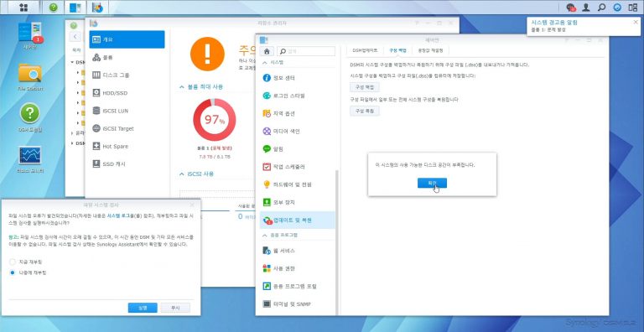Click the Control Panel sidebar scrollbar
This screenshot has width=644, height=332.
click(x=337, y=242)
